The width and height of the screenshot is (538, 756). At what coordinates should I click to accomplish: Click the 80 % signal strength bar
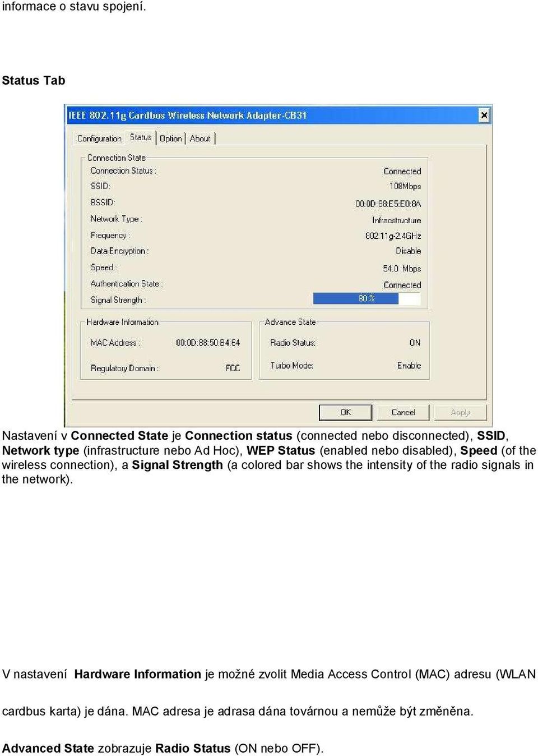(x=367, y=298)
